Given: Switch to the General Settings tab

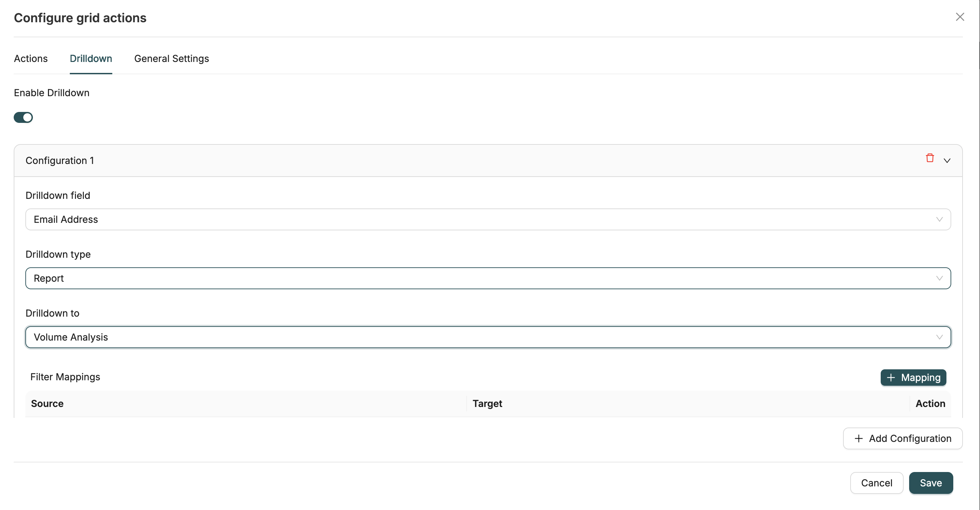Looking at the screenshot, I should pos(171,59).
